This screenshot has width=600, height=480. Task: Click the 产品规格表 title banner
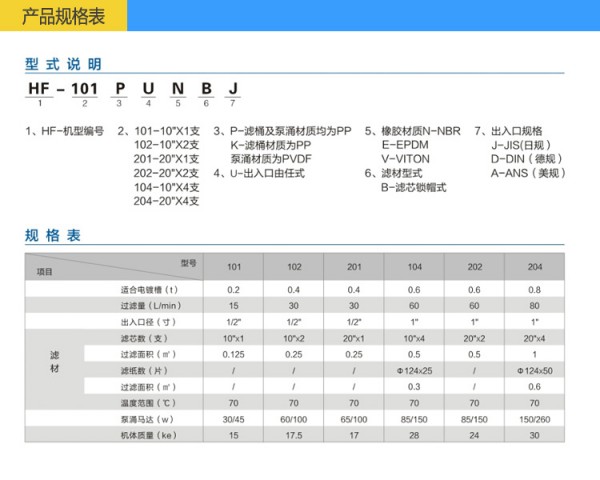[x=64, y=16]
